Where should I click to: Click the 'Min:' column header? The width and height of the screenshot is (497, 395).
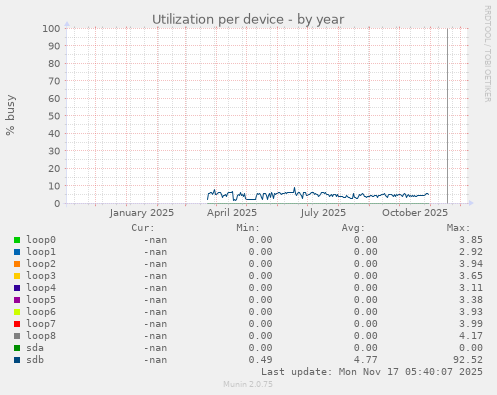tap(248, 228)
